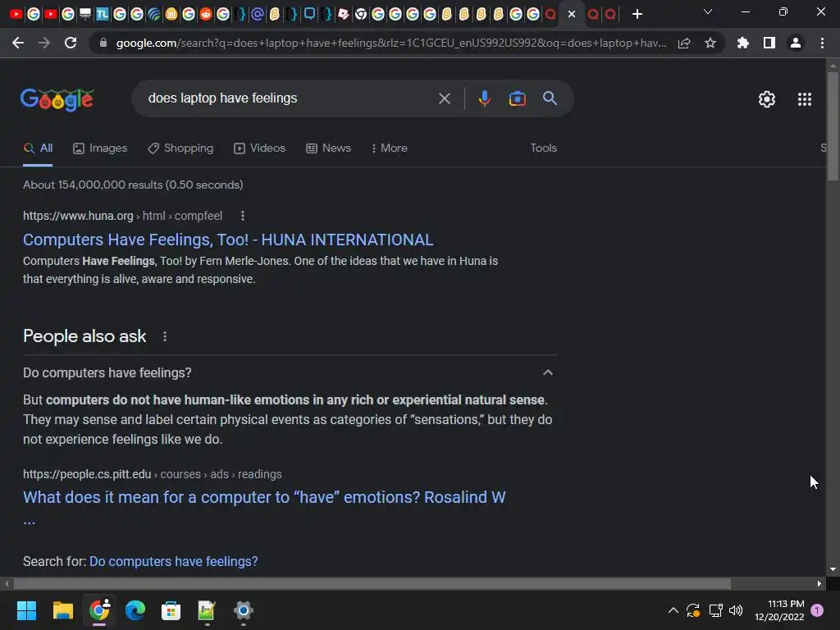The height and width of the screenshot is (630, 840).
Task: Click the horizontal scrollbar right arrow
Action: point(819,583)
